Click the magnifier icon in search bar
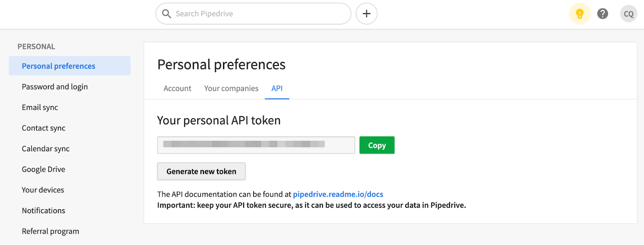 click(166, 14)
